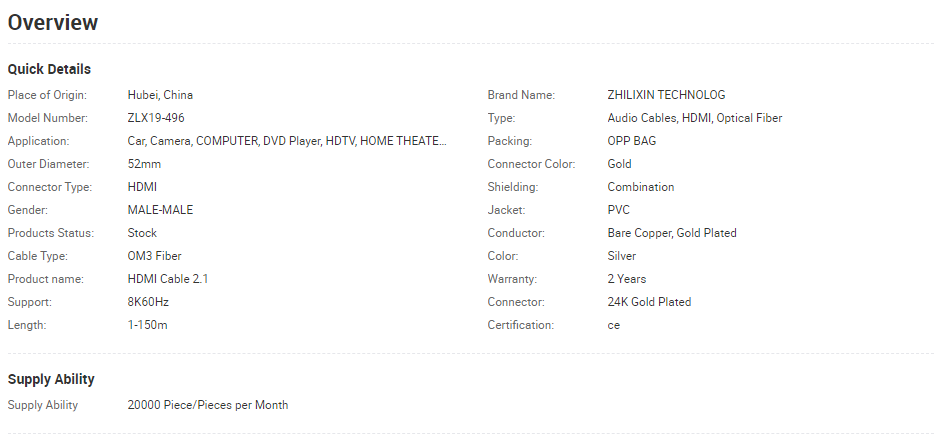The width and height of the screenshot is (941, 442).
Task: Click the OPP BAG packing value
Action: (x=632, y=141)
